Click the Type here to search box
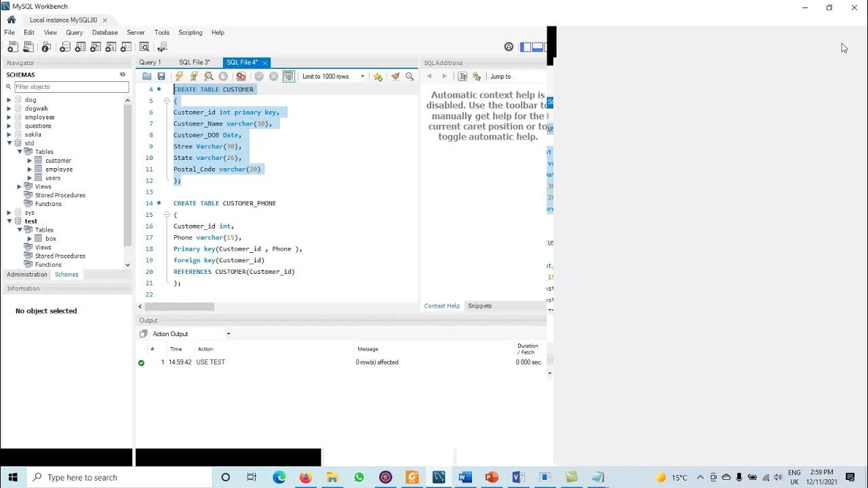This screenshot has width=868, height=488. click(x=119, y=477)
